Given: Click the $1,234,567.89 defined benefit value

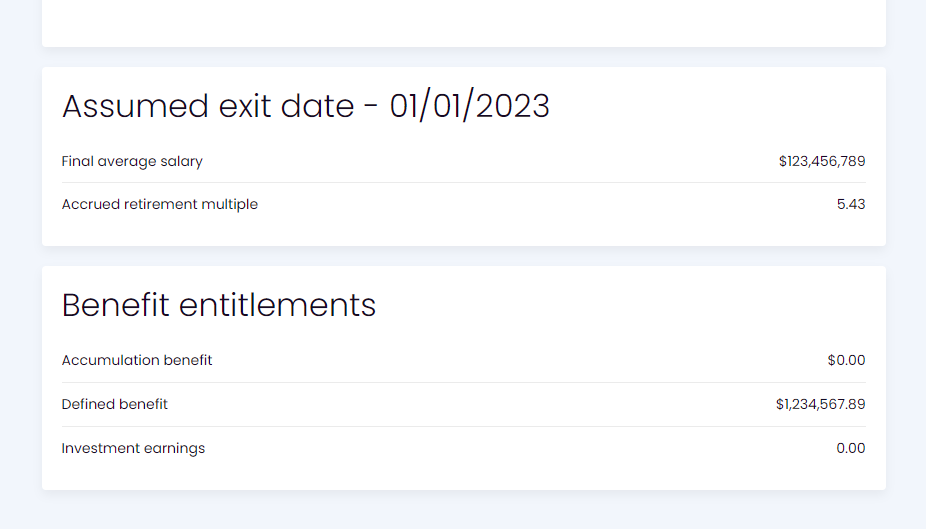Looking at the screenshot, I should (820, 404).
